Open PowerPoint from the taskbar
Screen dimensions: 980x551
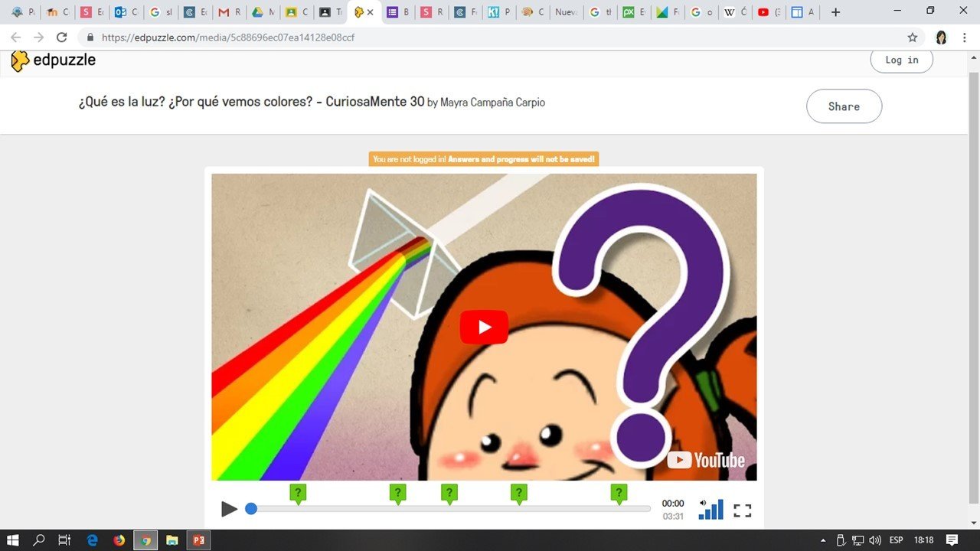click(x=198, y=540)
